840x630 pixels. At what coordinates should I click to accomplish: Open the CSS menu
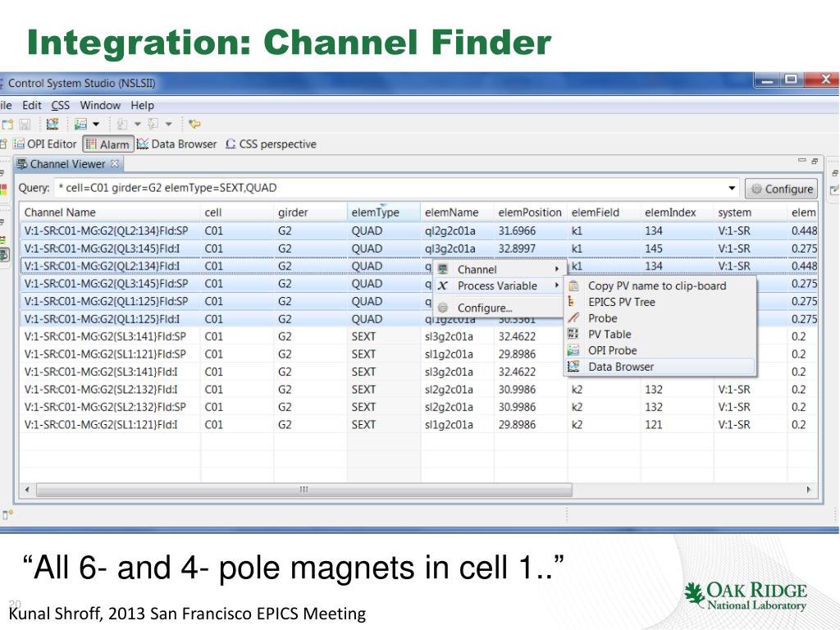61,106
